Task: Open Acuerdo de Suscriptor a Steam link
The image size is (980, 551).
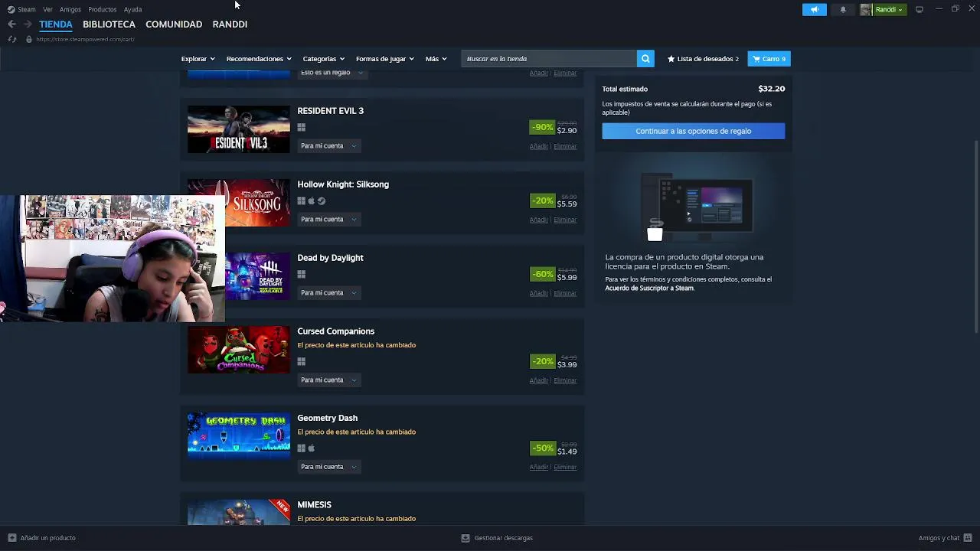Action: (x=649, y=289)
